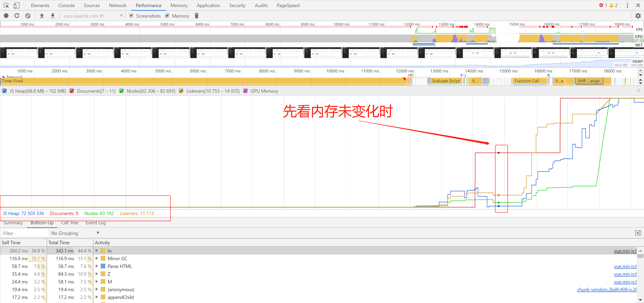644x303 pixels.
Task: Activate the inspect element picker icon
Action: [6, 5]
